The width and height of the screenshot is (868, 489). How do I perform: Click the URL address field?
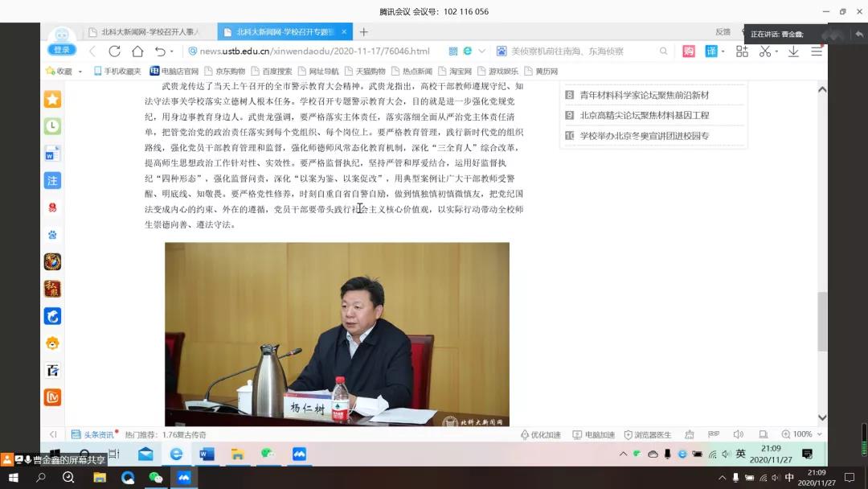314,51
